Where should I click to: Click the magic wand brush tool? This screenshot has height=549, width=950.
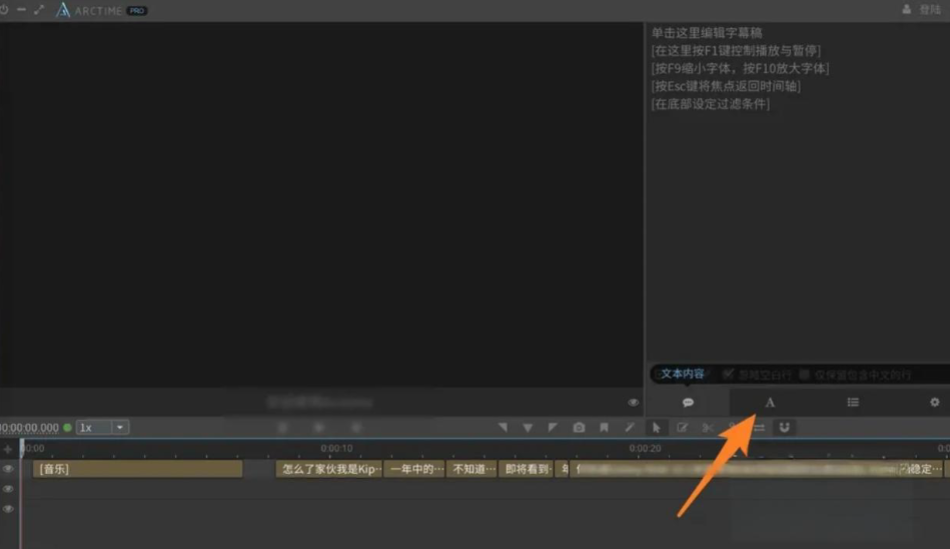tap(630, 427)
